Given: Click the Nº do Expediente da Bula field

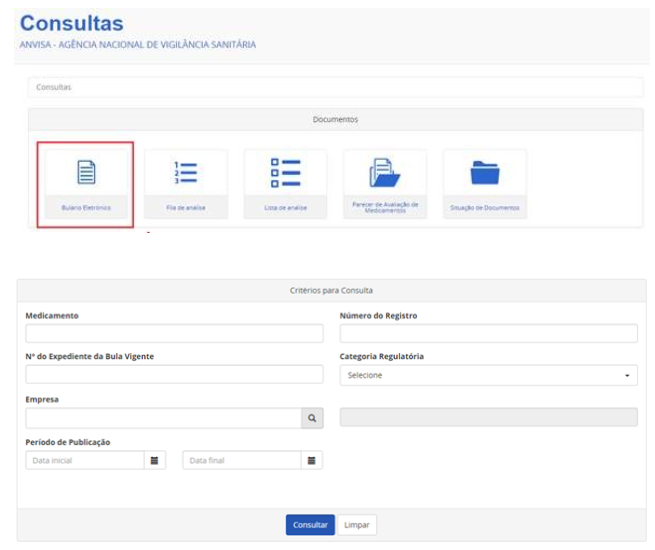Looking at the screenshot, I should pos(174,375).
